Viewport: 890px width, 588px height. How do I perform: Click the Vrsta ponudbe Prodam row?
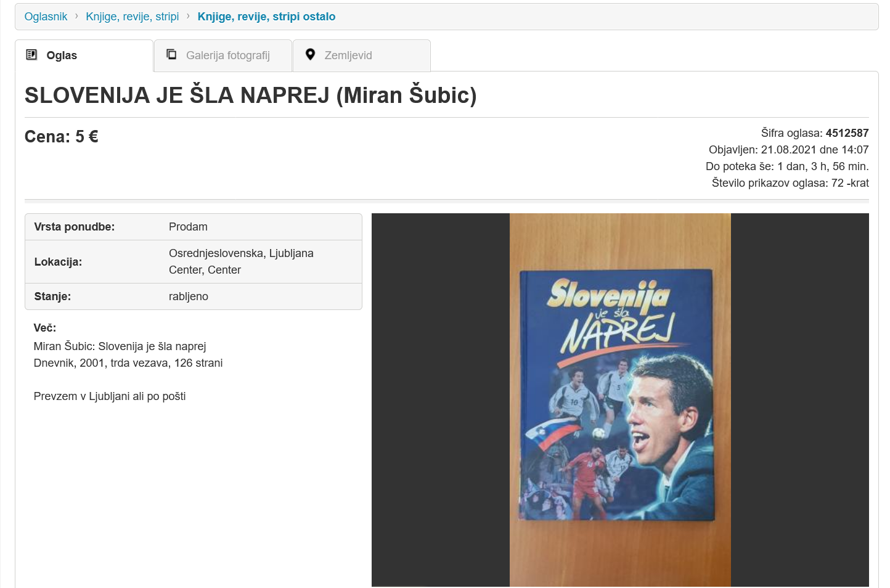click(194, 227)
